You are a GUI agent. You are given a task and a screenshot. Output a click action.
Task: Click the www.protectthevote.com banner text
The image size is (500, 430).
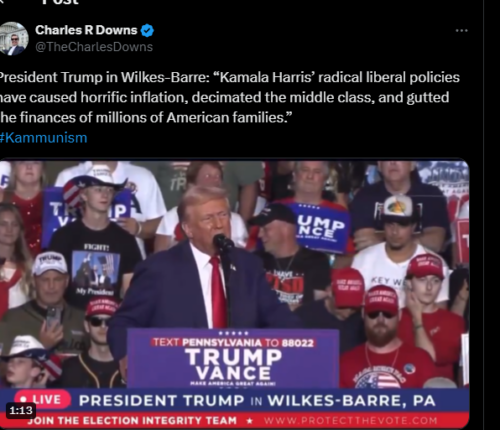[350, 421]
